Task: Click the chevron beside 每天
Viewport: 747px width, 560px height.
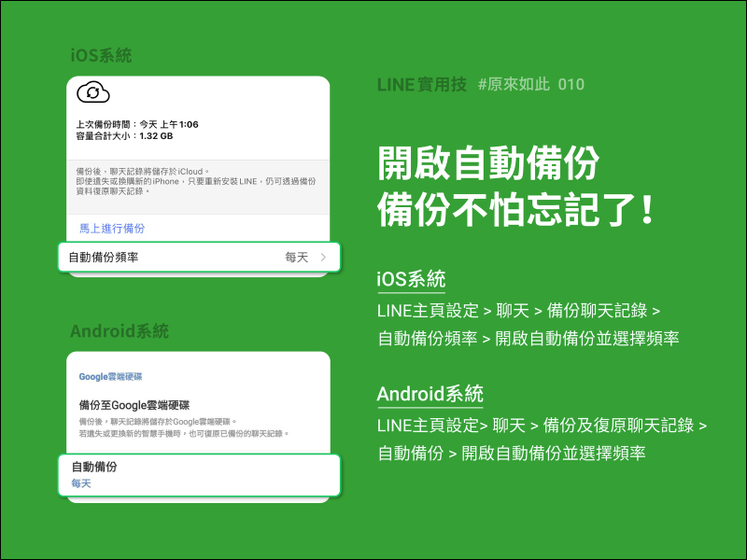Action: tap(323, 258)
